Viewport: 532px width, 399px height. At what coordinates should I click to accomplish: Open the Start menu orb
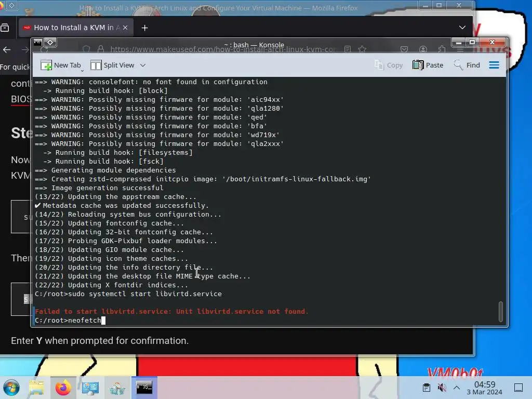tap(11, 388)
